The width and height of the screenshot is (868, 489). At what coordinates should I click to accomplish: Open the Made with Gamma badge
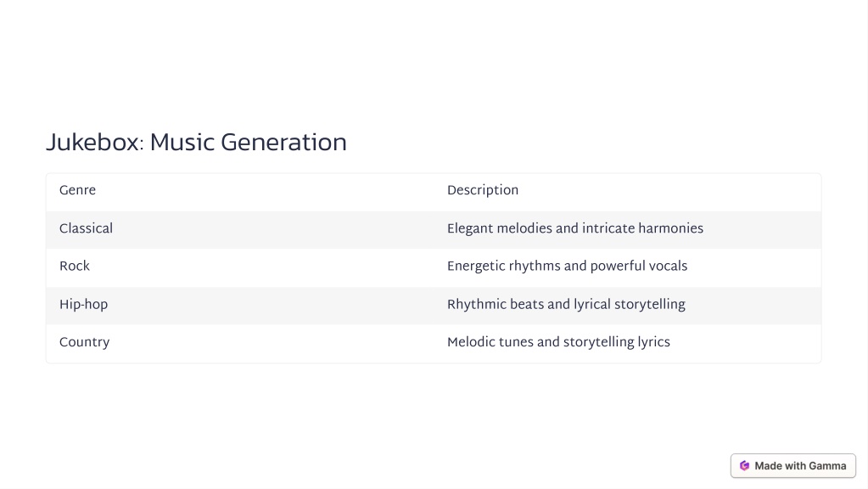pos(792,466)
